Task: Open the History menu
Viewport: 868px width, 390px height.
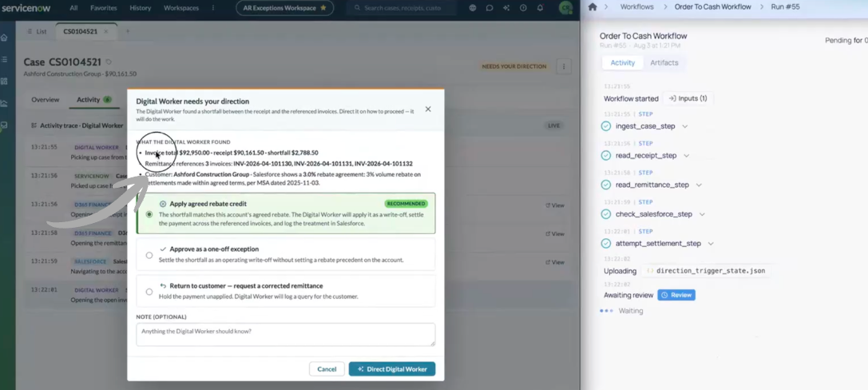Action: point(141,8)
